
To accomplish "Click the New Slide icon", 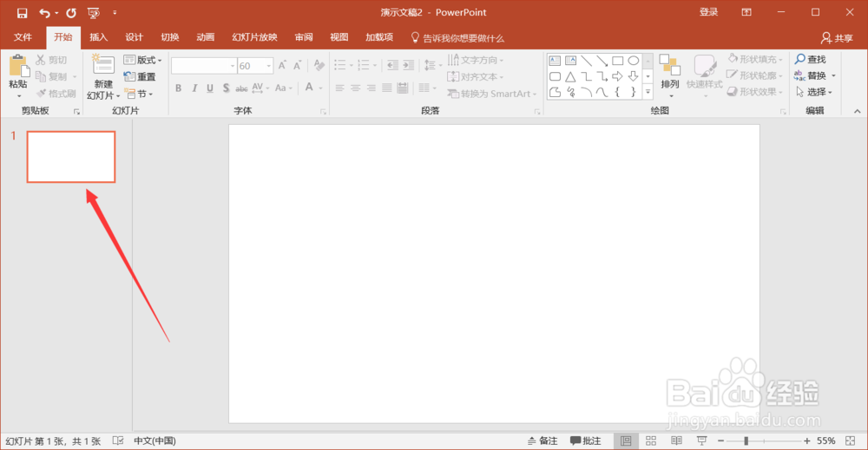I will click(103, 65).
